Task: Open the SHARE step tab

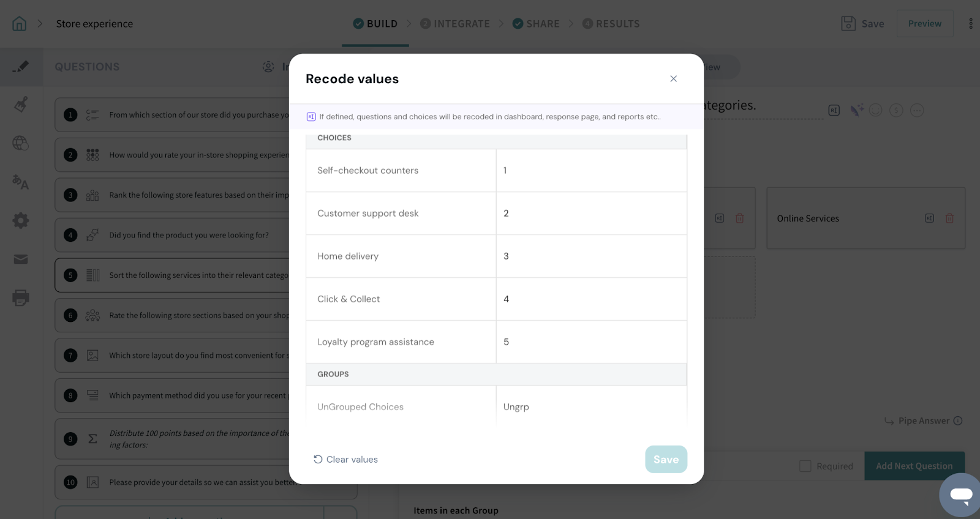Action: (x=536, y=24)
